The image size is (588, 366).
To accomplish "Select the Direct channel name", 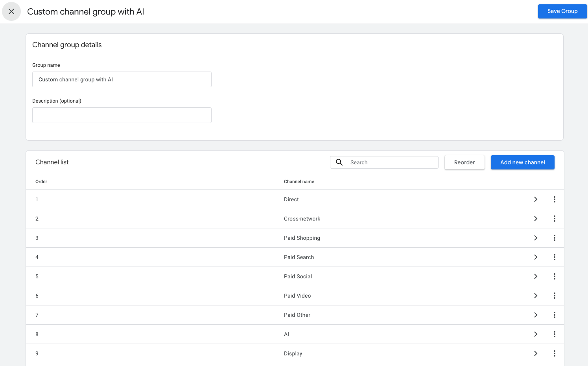I will pyautogui.click(x=291, y=199).
